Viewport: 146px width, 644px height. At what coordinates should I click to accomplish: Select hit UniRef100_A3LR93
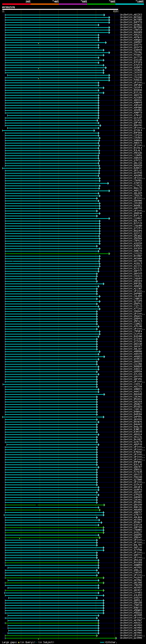click(x=131, y=595)
